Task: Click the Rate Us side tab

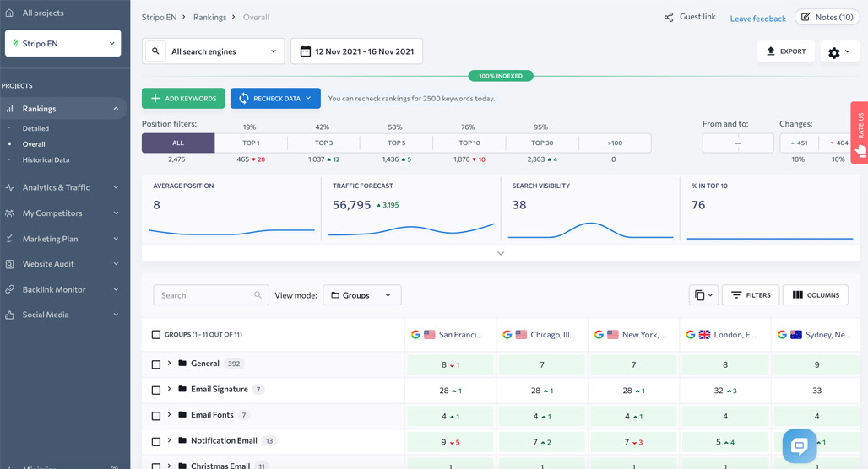Action: 860,132
